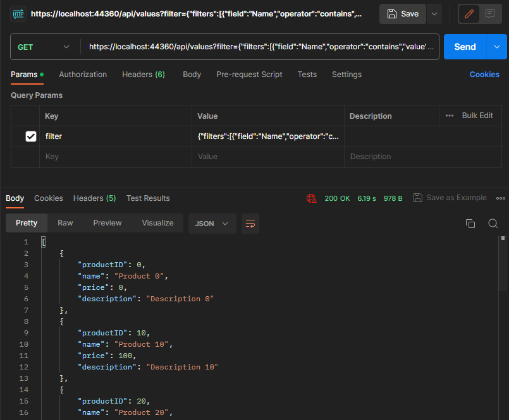
Task: Copy response with the copy icon
Action: pyautogui.click(x=470, y=224)
